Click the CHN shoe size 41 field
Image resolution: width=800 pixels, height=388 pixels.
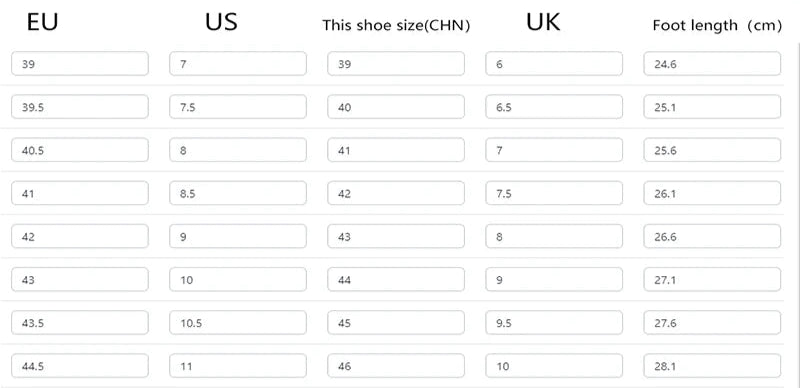pos(396,150)
